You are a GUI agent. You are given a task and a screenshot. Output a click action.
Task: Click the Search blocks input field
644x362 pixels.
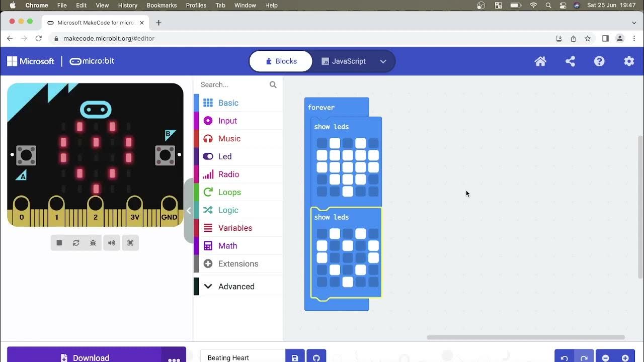233,84
